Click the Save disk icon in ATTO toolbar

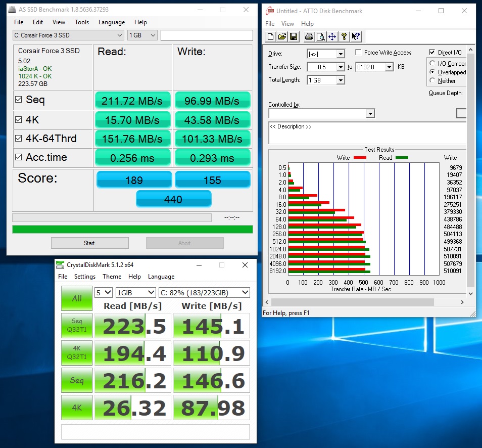pyautogui.click(x=294, y=36)
